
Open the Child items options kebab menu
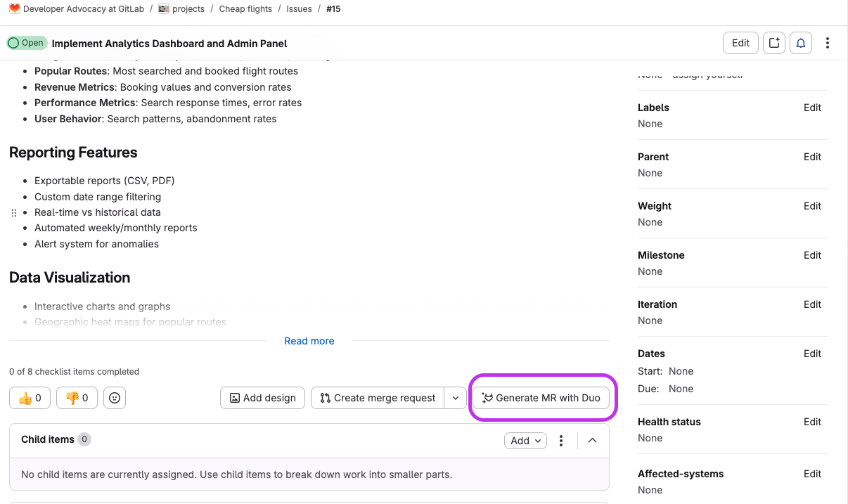coord(560,440)
